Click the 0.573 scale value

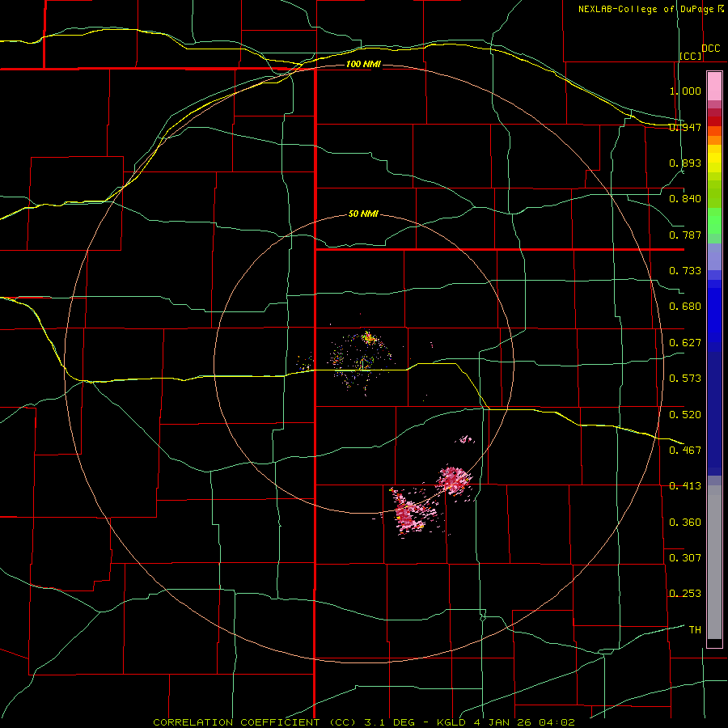click(685, 379)
